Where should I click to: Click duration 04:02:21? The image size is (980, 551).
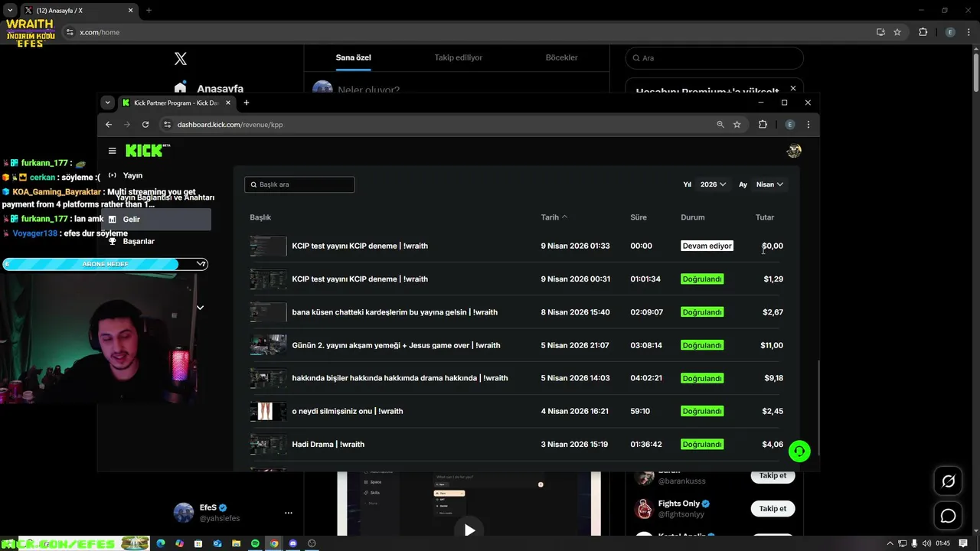(x=646, y=378)
